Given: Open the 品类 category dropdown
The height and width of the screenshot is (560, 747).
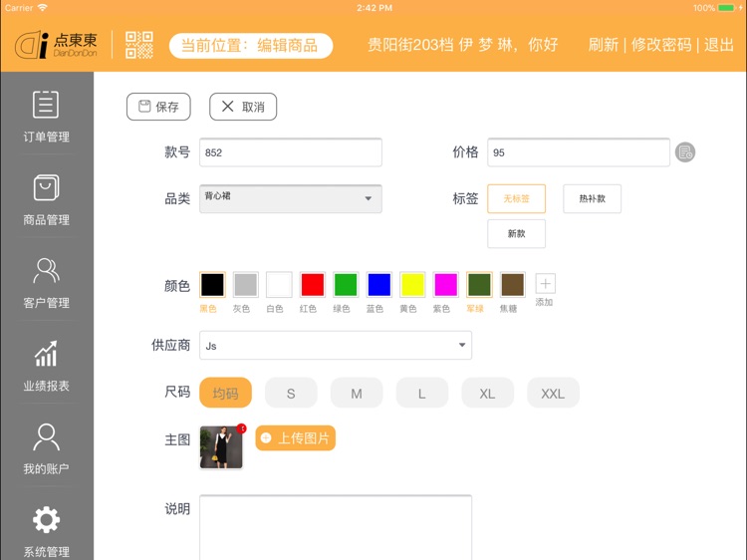Looking at the screenshot, I should click(x=291, y=198).
